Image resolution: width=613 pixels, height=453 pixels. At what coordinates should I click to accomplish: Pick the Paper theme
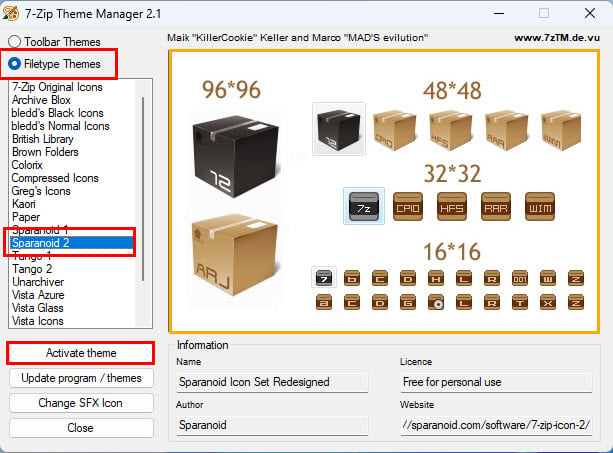[26, 217]
